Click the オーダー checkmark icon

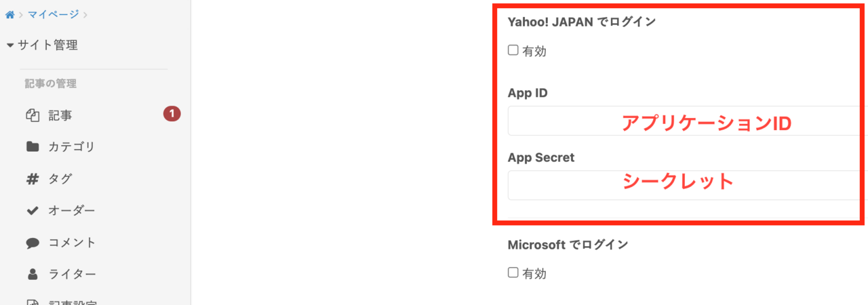33,211
